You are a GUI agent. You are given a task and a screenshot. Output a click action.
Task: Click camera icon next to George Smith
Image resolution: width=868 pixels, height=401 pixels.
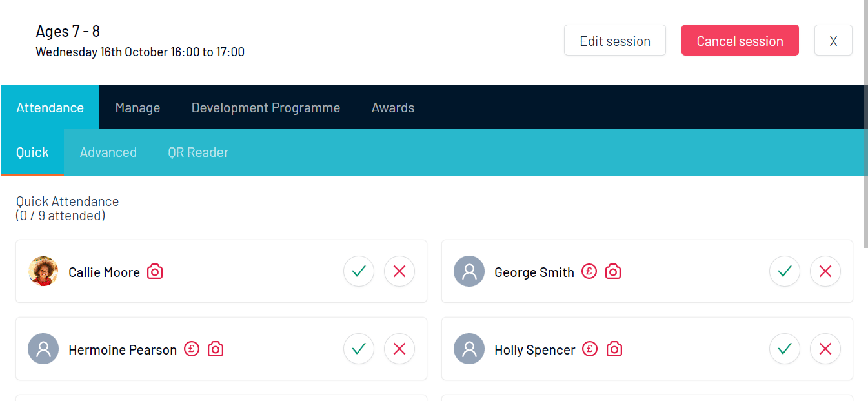tap(613, 272)
